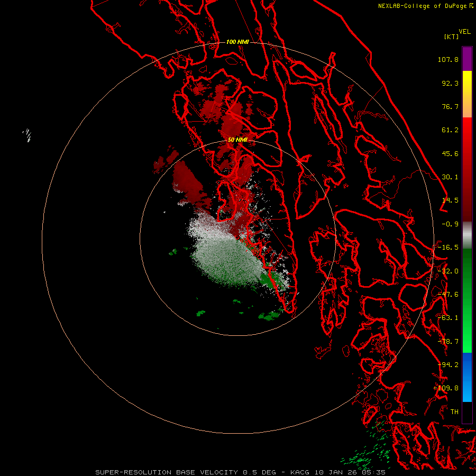The height and width of the screenshot is (476, 476).
Task: Click the 30.1 legend value
Action: click(x=450, y=177)
